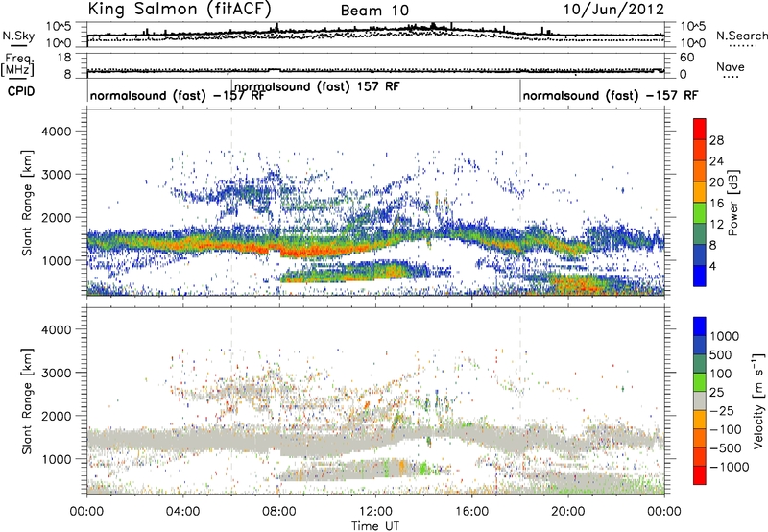Click the '12' tick on Power colorbar
The image size is (768, 532).
716,225
